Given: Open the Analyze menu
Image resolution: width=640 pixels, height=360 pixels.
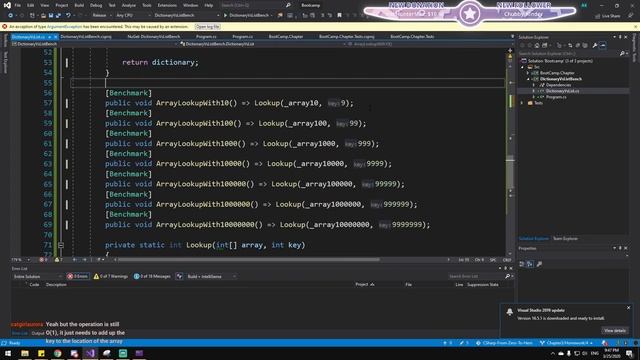Looking at the screenshot, I should click(129, 5).
